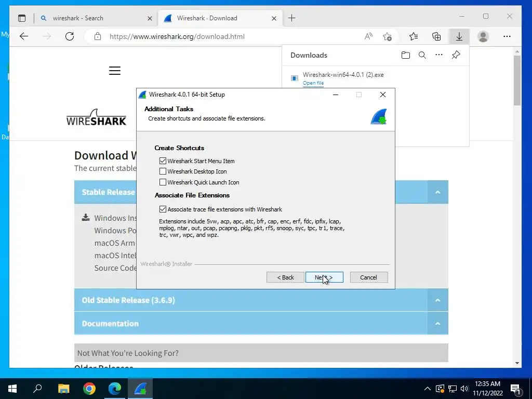Viewport: 532px width, 399px height.
Task: Click Old Stable Release (3.6.9) header
Action: (128, 300)
